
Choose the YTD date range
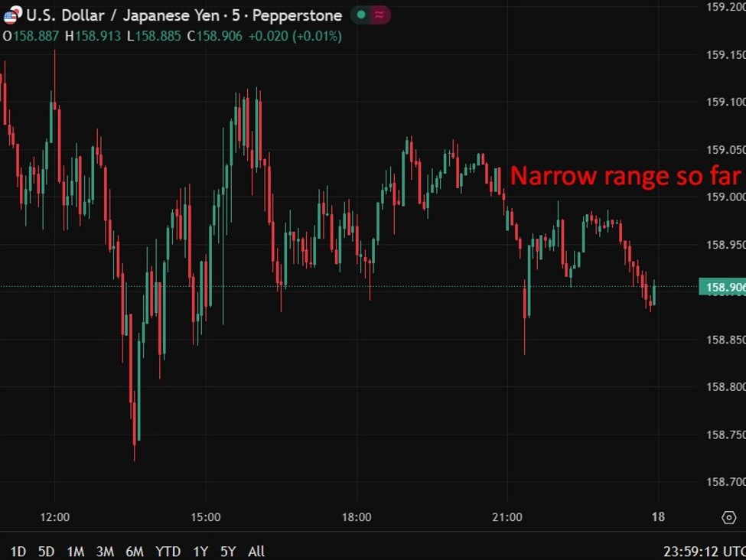point(168,551)
